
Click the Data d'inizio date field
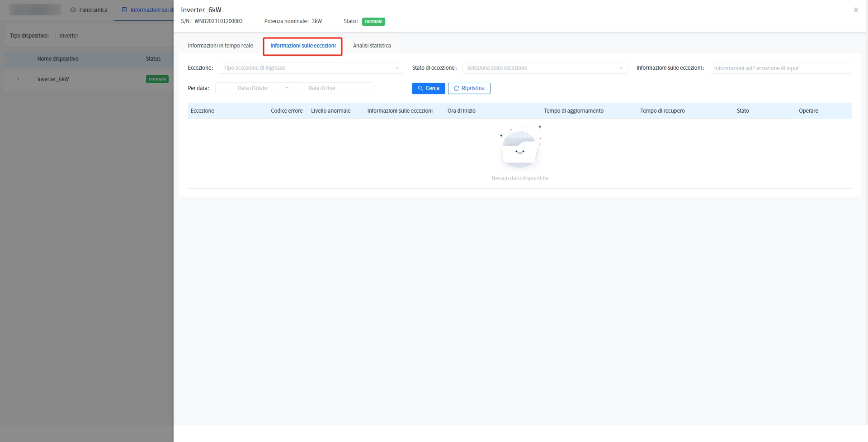click(252, 88)
